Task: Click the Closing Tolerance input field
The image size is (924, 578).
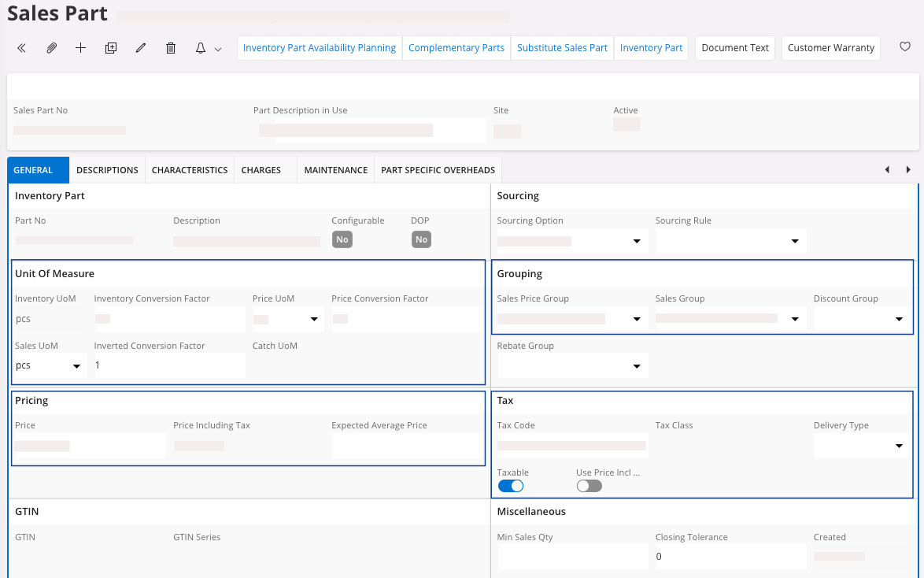Action: [730, 557]
